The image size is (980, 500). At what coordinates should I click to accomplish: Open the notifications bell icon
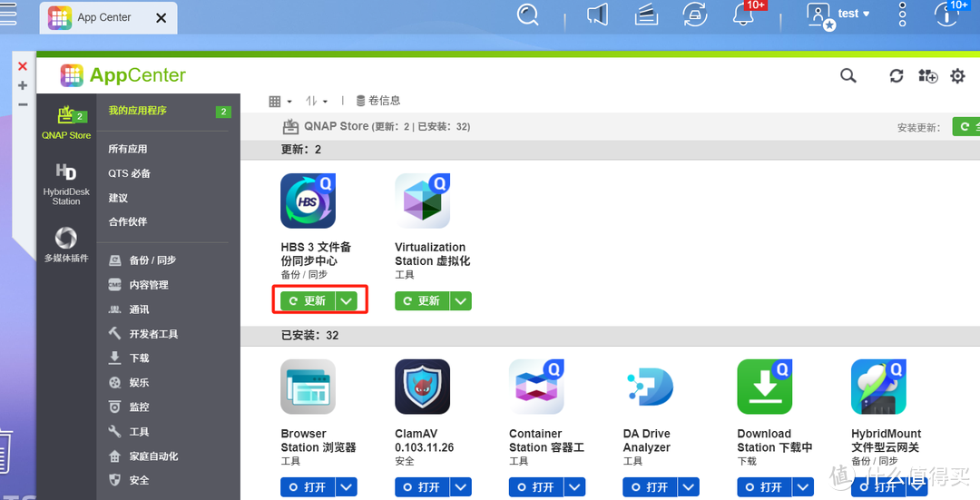(744, 14)
